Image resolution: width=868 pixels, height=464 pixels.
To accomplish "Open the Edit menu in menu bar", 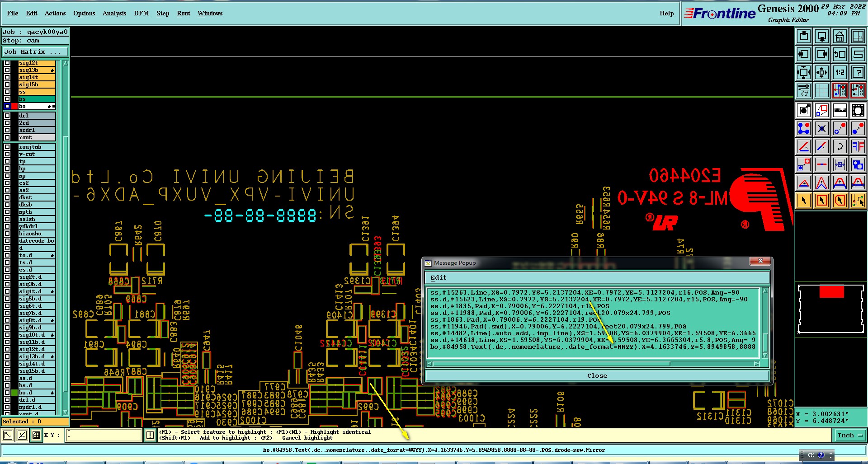I will (32, 13).
